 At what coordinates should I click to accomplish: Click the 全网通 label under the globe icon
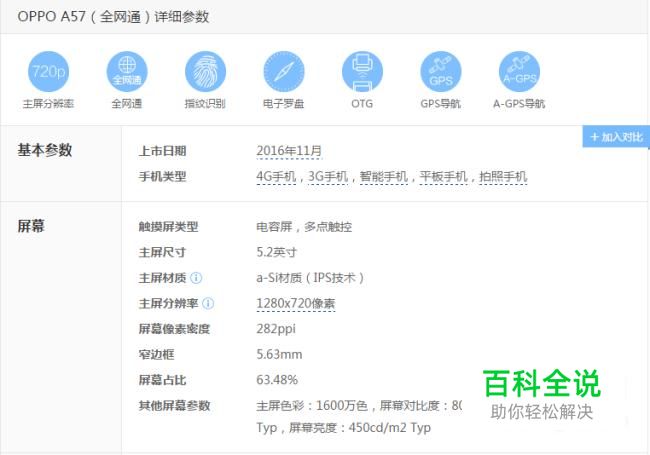127,103
